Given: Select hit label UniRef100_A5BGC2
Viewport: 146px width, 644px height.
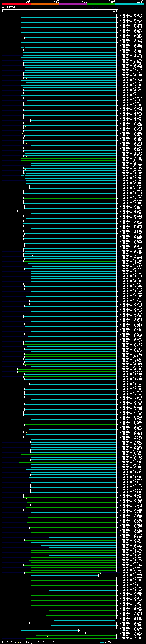Looking at the screenshot, I should pyautogui.click(x=131, y=633).
